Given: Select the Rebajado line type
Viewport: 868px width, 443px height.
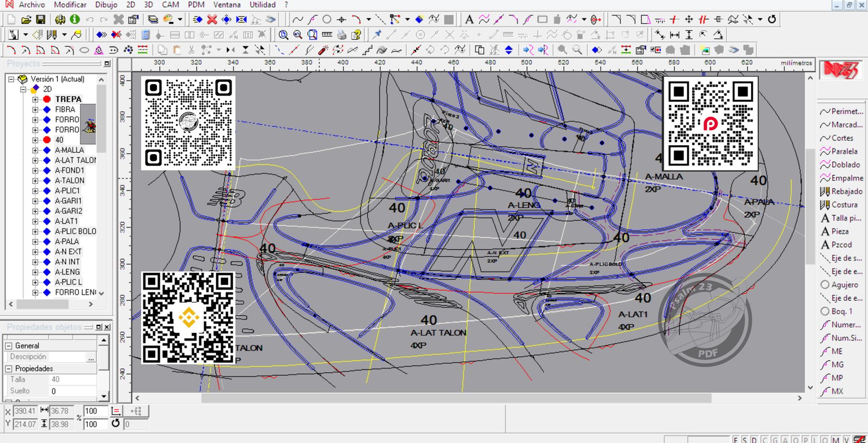Looking at the screenshot, I should click(841, 191).
